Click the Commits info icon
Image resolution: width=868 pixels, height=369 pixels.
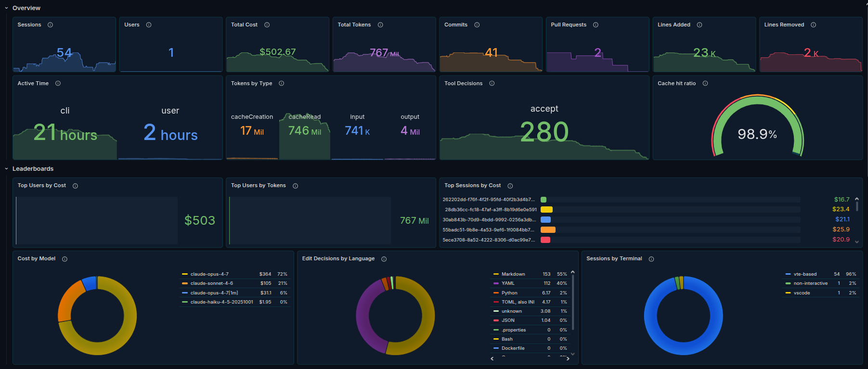coord(477,25)
